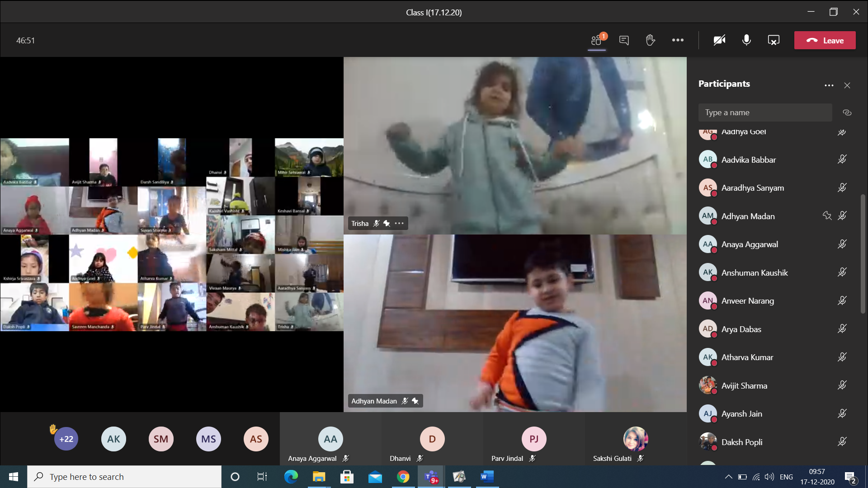The width and height of the screenshot is (868, 488).
Task: Select Anshuman Kaushik in the participants list
Action: [754, 272]
